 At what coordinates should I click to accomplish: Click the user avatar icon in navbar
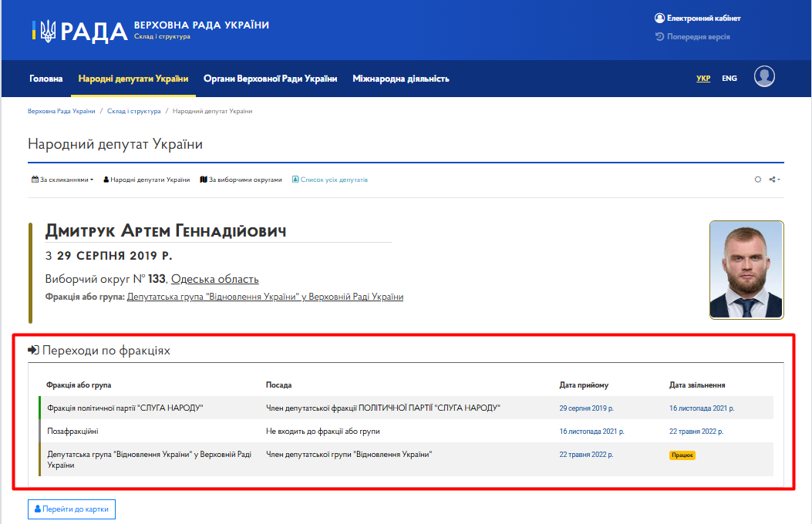(764, 76)
